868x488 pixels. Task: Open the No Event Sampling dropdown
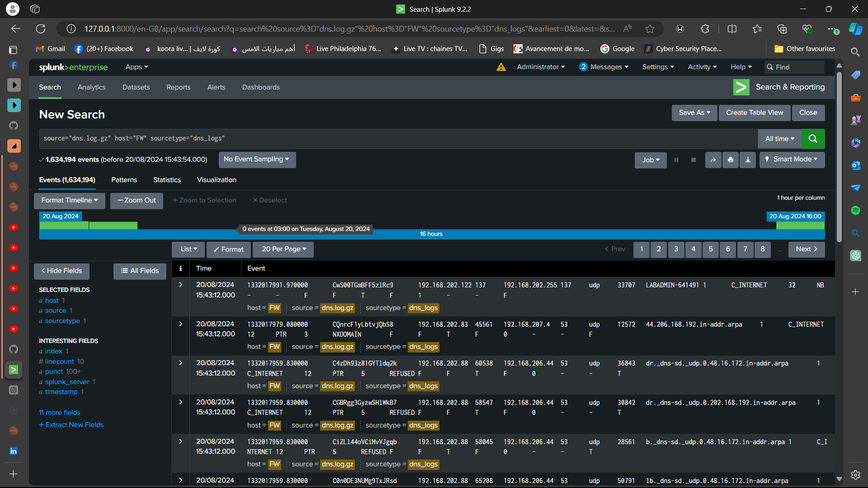pyautogui.click(x=257, y=160)
